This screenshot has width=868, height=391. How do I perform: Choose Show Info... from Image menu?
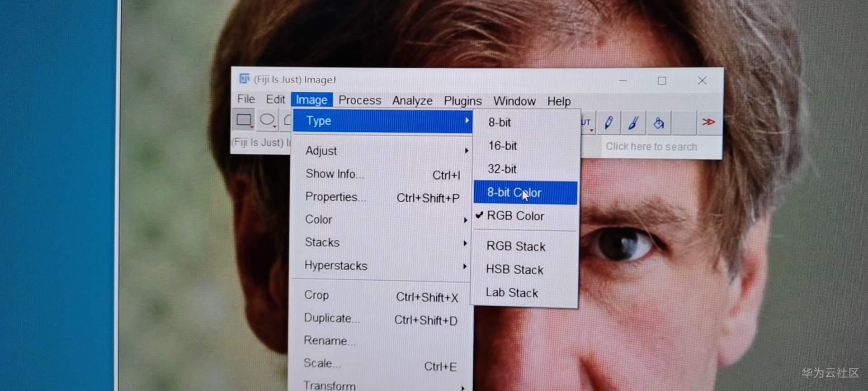point(382,174)
